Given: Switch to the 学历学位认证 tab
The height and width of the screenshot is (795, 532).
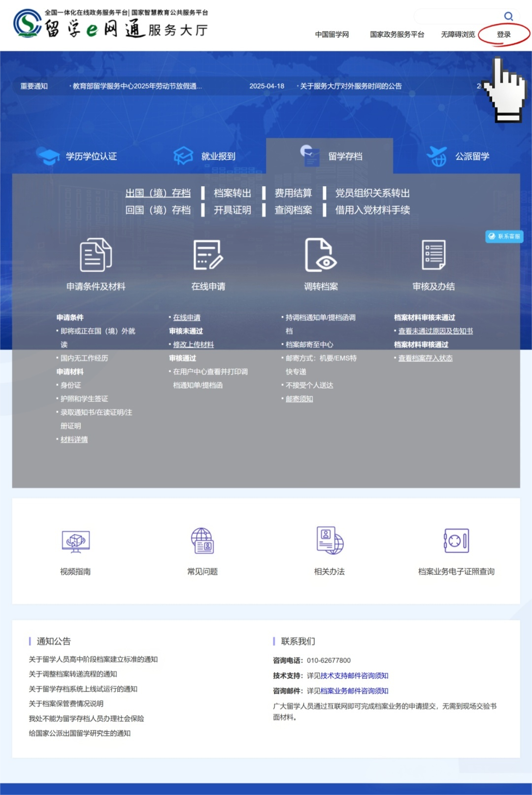Looking at the screenshot, I should coord(77,156).
